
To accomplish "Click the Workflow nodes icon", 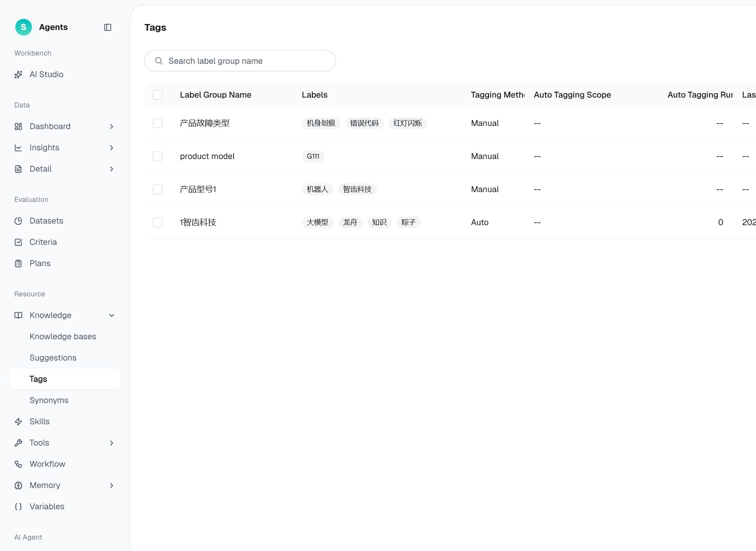I will (x=18, y=464).
